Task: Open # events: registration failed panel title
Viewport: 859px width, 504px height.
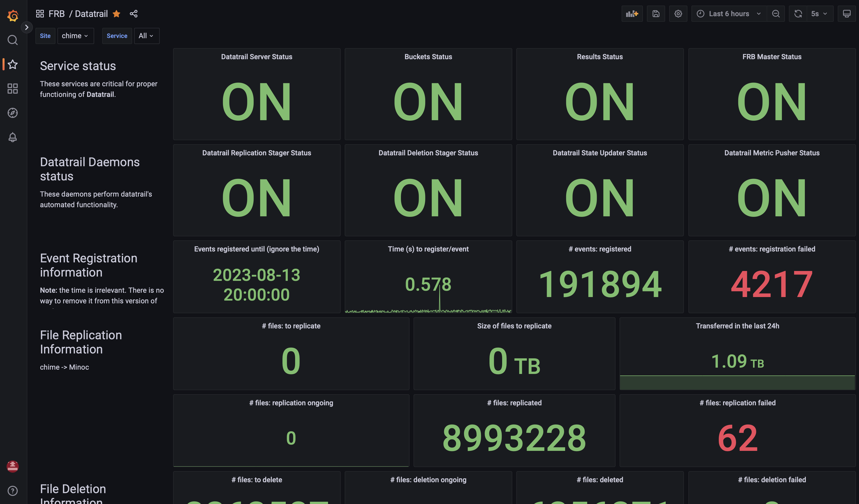Action: [x=772, y=249]
